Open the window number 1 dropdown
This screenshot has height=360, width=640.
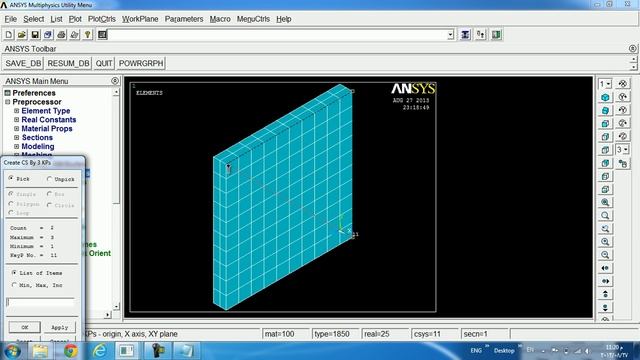click(x=605, y=84)
